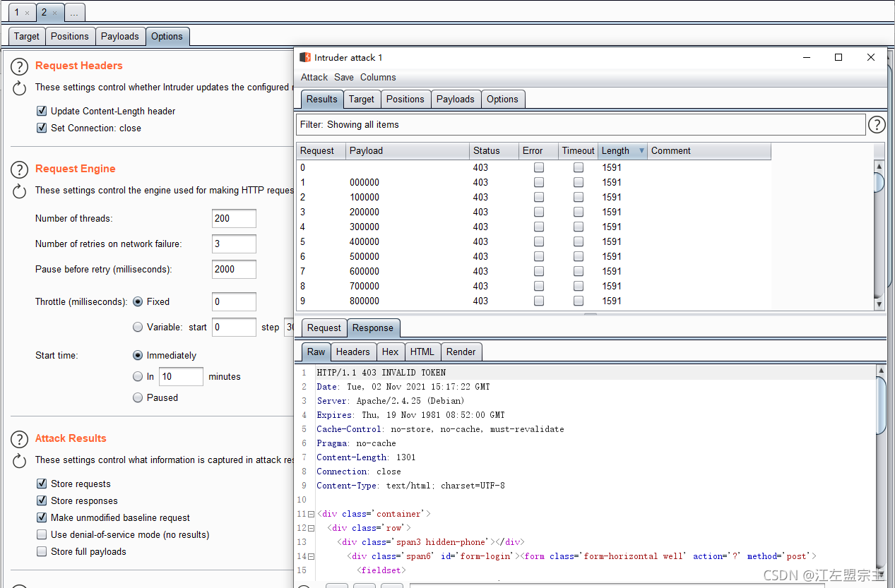This screenshot has height=588, width=895.
Task: Click Burp logo in Intruder attack title
Action: (305, 57)
